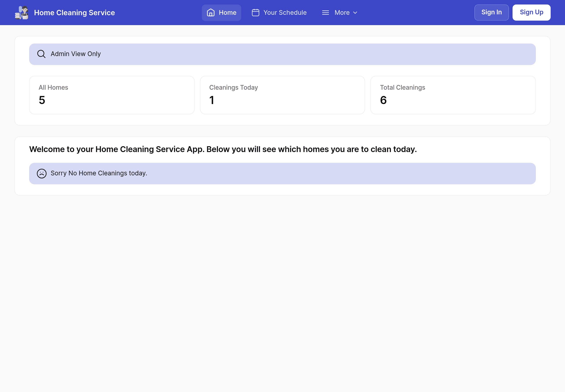565x392 pixels.
Task: Click the Sign Up button
Action: [532, 13]
